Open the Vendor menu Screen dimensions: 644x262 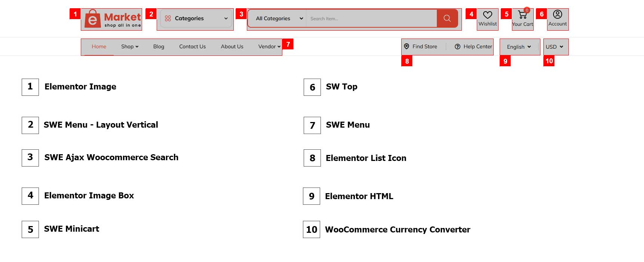(x=269, y=46)
